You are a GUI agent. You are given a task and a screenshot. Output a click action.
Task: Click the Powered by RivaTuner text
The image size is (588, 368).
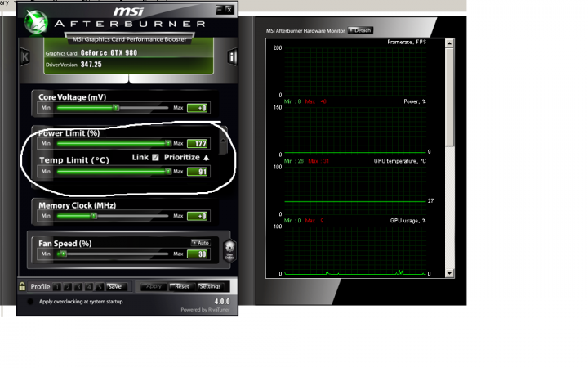pyautogui.click(x=205, y=310)
